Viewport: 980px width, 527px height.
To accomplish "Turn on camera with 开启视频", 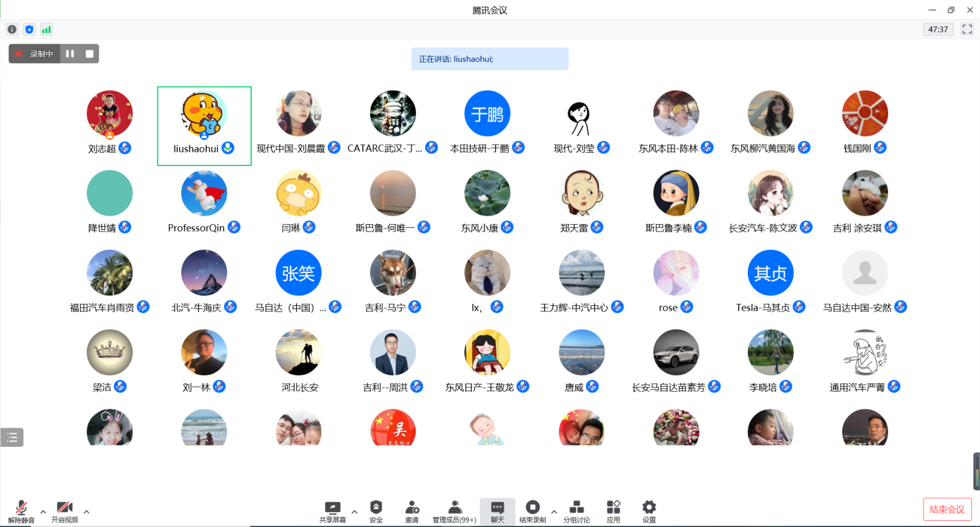I will click(x=64, y=511).
